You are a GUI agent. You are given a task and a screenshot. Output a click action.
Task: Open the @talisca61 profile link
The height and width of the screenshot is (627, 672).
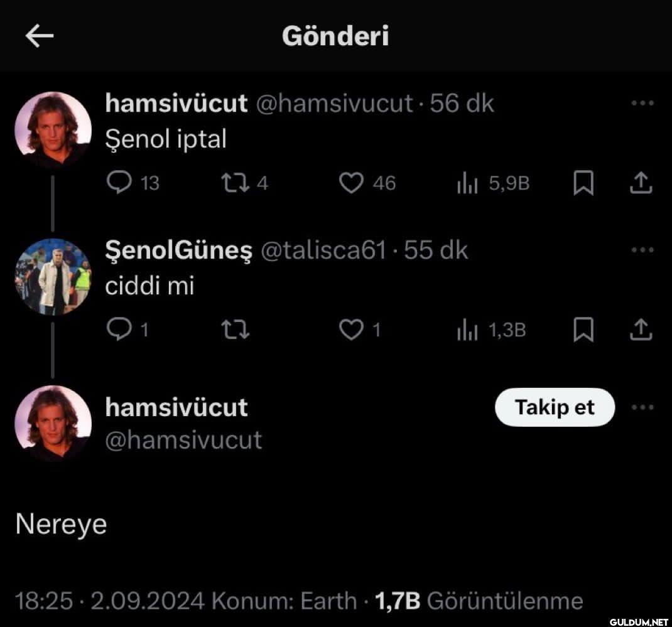point(323,250)
